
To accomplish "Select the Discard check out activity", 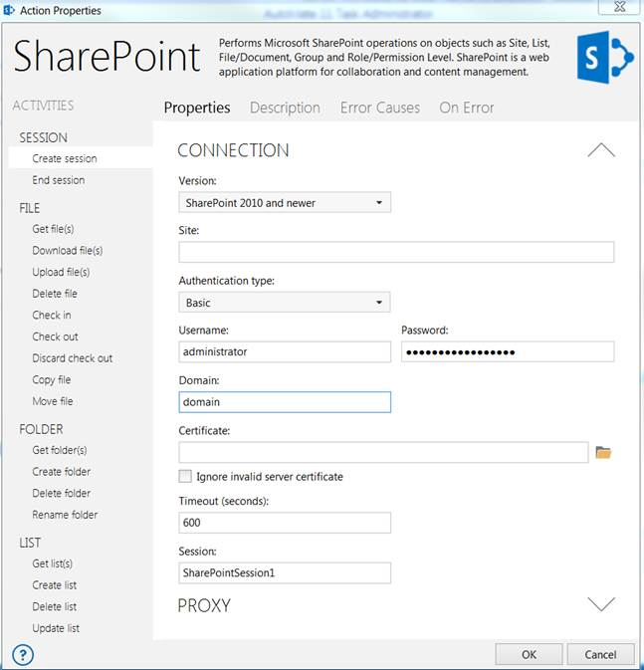I will tap(73, 358).
